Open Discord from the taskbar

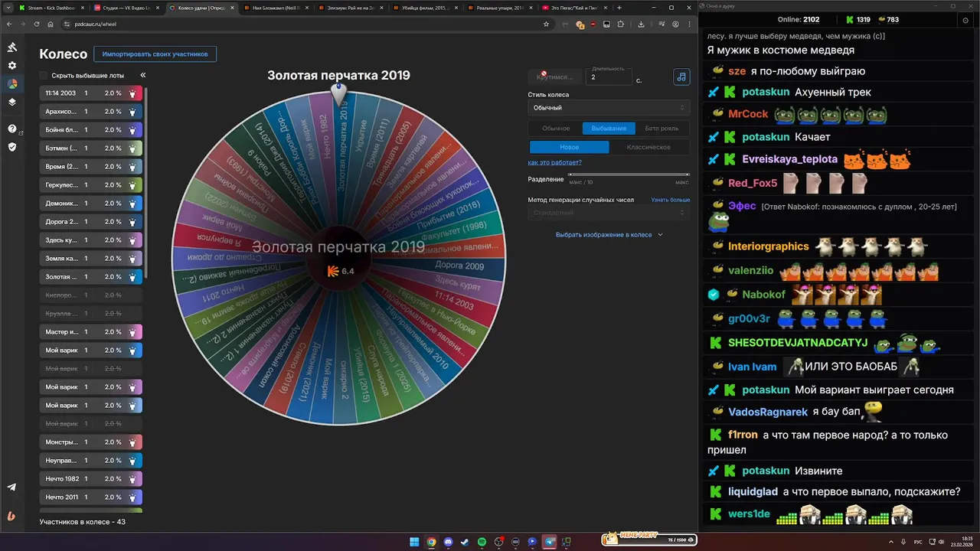pos(448,542)
